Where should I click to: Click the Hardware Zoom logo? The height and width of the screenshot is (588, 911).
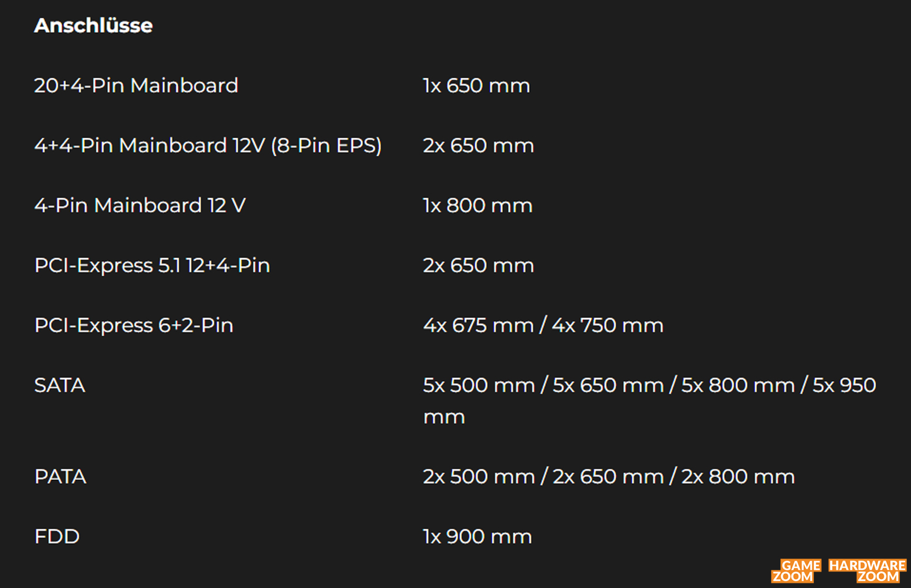click(x=867, y=571)
